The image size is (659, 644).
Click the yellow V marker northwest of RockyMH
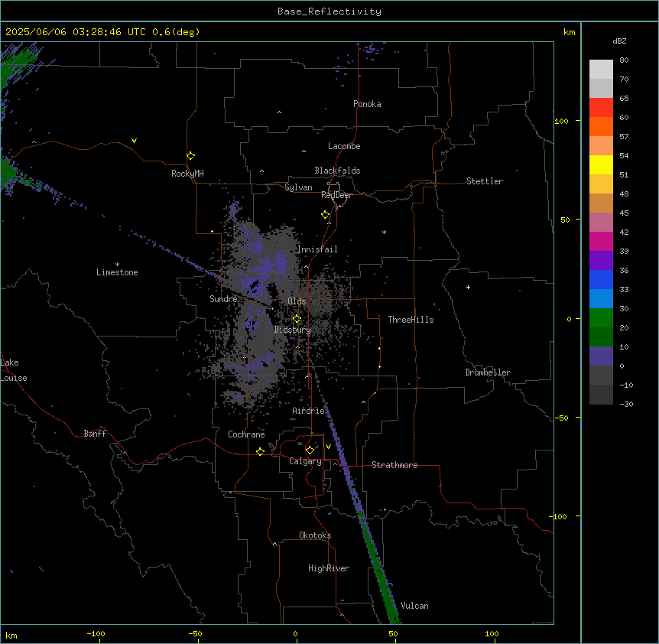(134, 141)
